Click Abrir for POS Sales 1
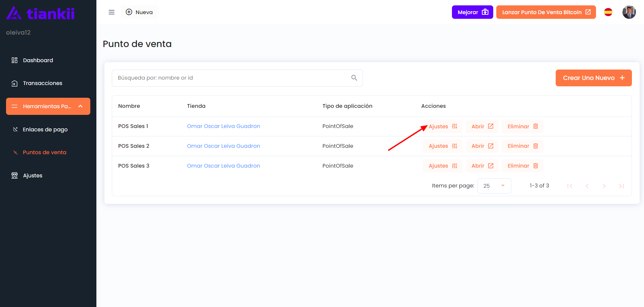 tap(482, 126)
